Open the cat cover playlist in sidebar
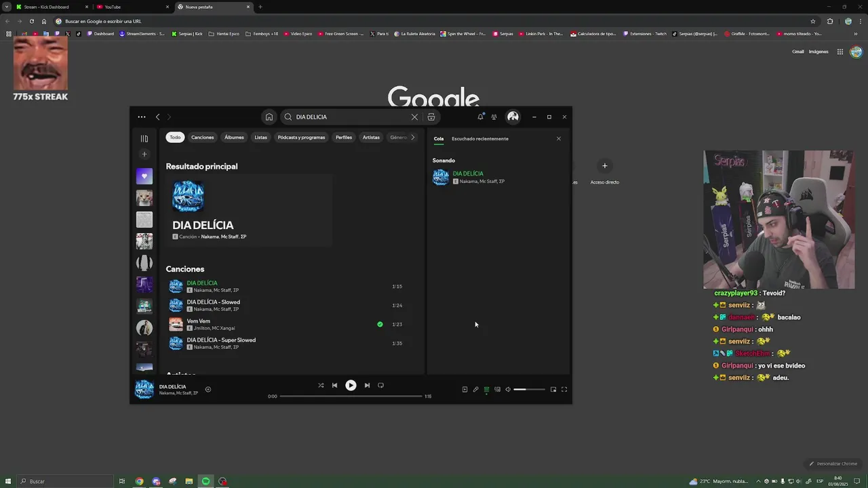This screenshot has width=868, height=488. (x=144, y=198)
